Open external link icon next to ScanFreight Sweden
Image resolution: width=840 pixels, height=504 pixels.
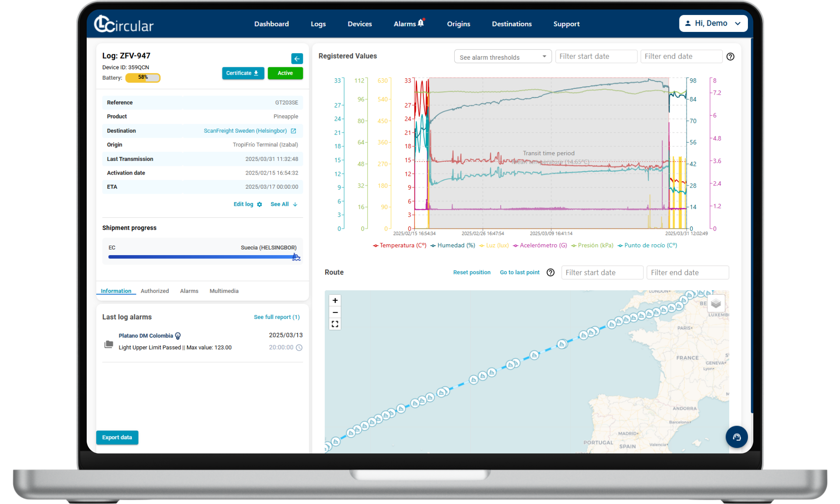click(293, 131)
